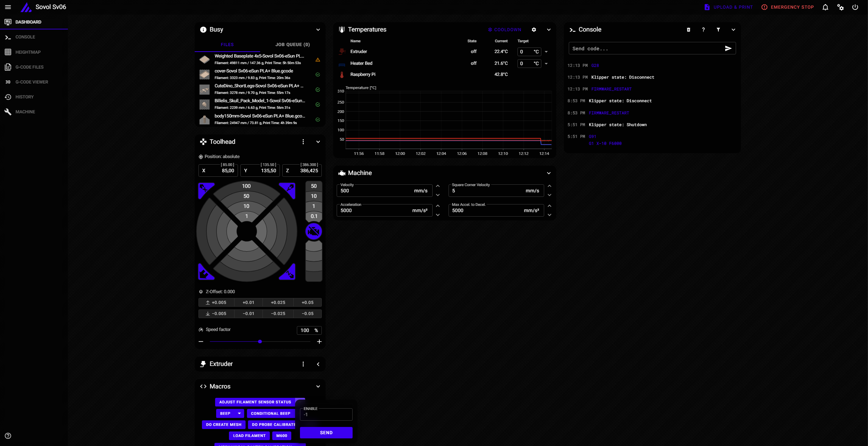Open the console filter icon
Image resolution: width=868 pixels, height=446 pixels.
[x=718, y=30]
